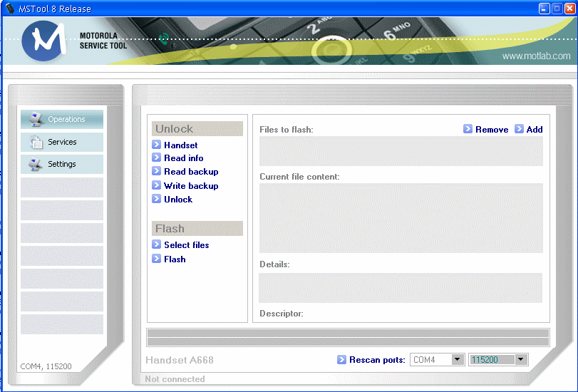Click the Settings computer icon
The height and width of the screenshot is (392, 578).
tap(36, 164)
